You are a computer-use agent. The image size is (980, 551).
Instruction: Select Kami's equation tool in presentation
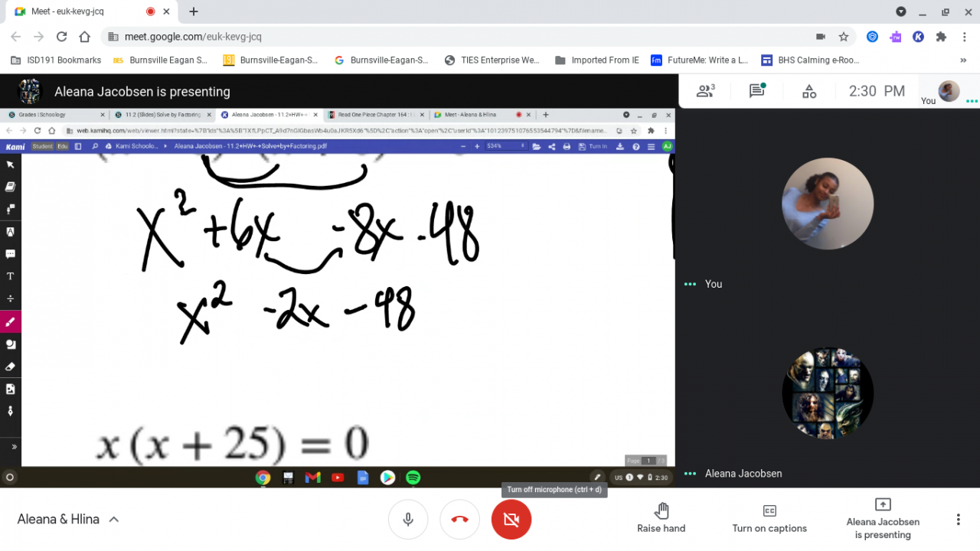pyautogui.click(x=11, y=298)
